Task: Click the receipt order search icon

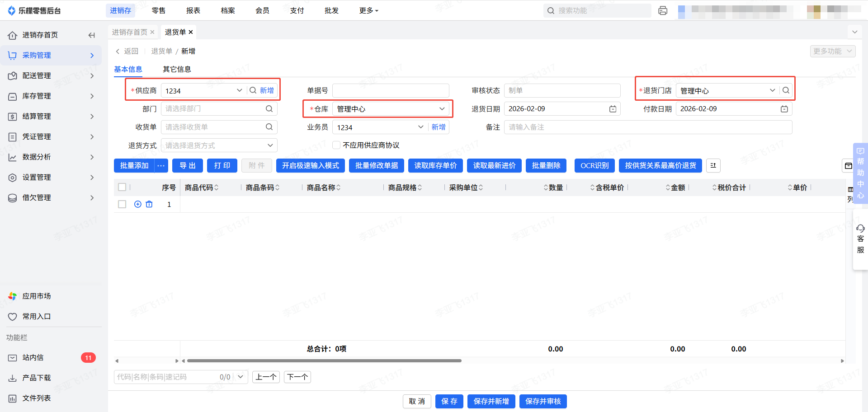Action: tap(269, 127)
